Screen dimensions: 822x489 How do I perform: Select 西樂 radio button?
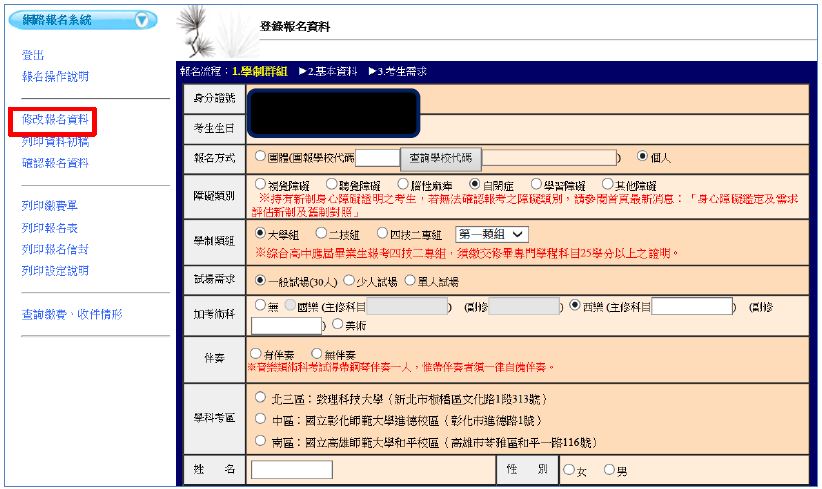click(575, 305)
